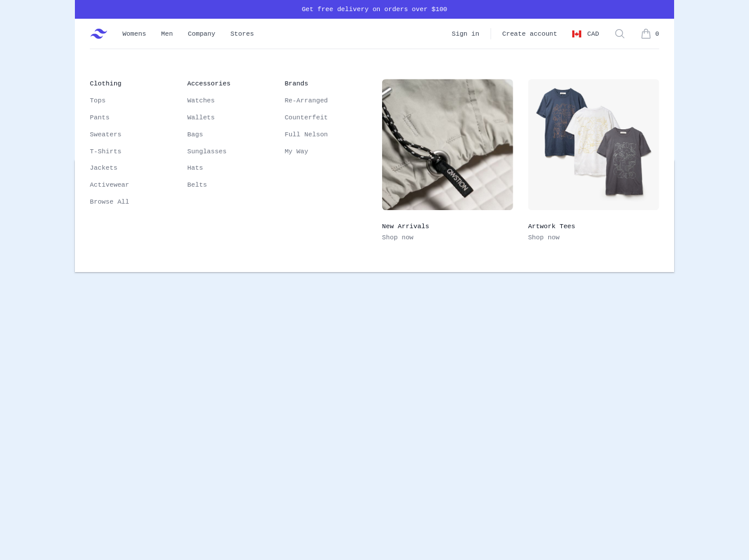Viewport: 749px width, 560px height.
Task: Click the New Arrivals drawstring image
Action: 447,145
